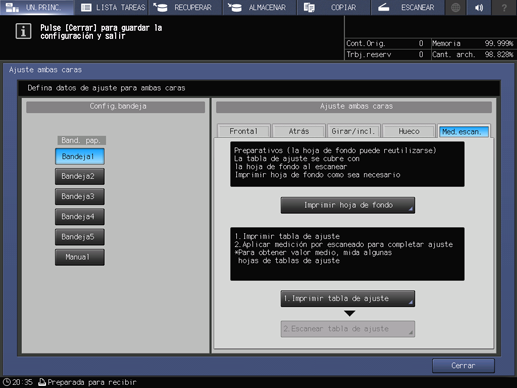The image size is (517, 388).
Task: Open the Girar/incl. adjustment tab
Action: [x=354, y=131]
